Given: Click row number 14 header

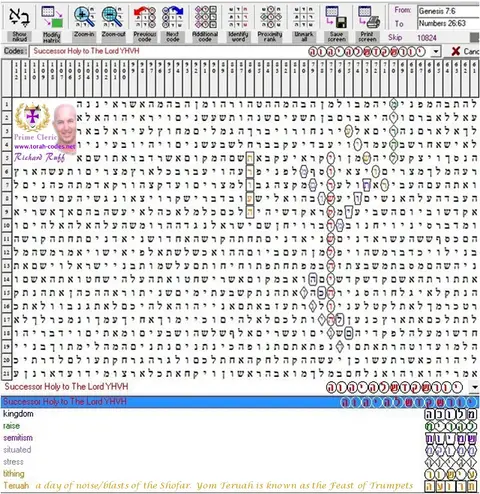Looking at the screenshot, I should 7,279.
